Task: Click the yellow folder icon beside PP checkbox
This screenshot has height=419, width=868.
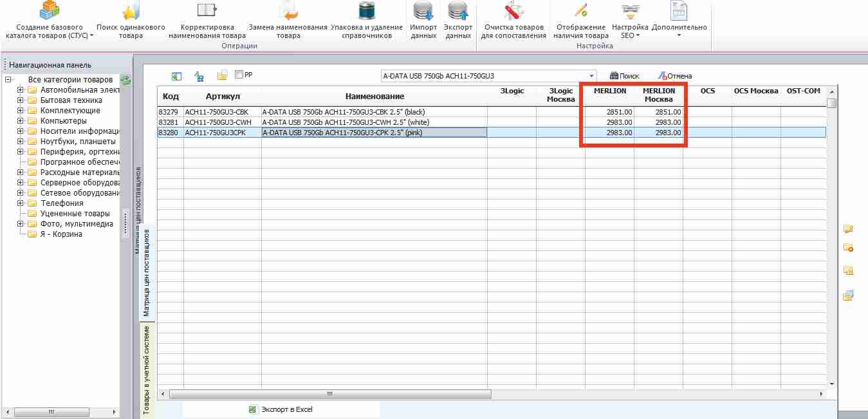Action: pos(222,76)
